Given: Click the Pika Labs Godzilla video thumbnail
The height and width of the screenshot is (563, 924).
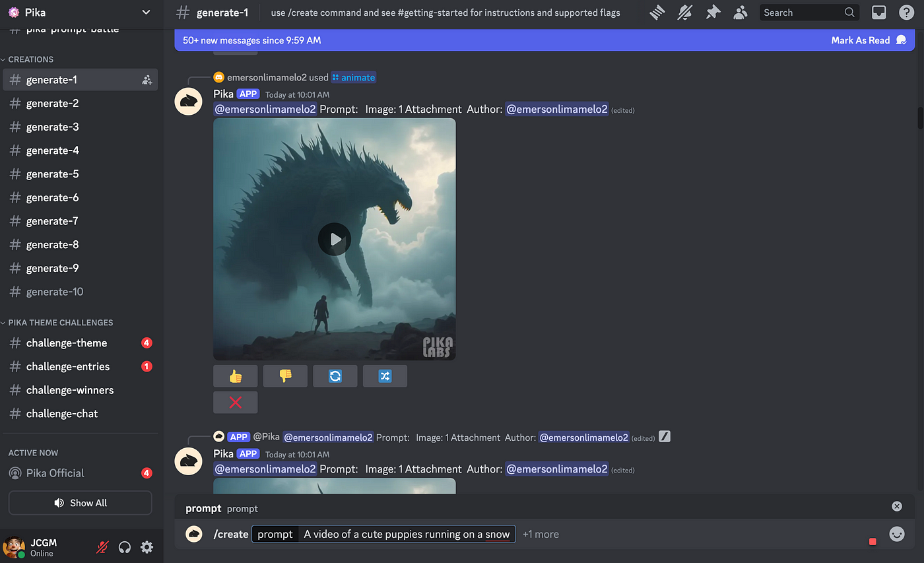Looking at the screenshot, I should (335, 239).
